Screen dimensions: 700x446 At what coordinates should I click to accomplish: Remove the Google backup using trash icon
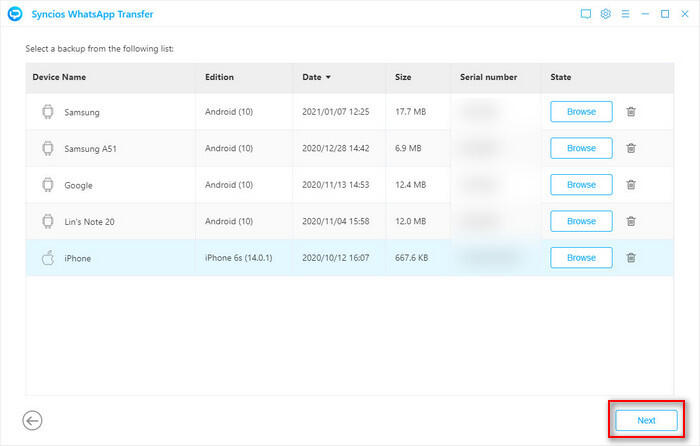click(x=631, y=185)
